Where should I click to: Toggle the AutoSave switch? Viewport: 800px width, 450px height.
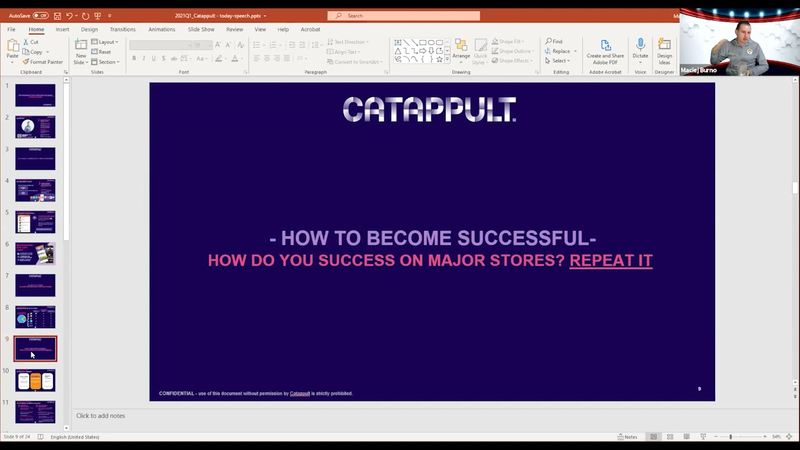coord(41,16)
